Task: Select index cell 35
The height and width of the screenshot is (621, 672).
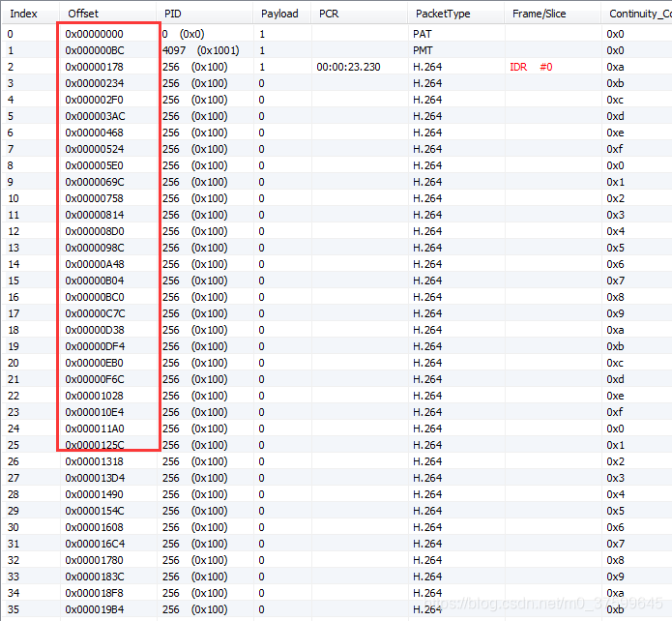Action: pyautogui.click(x=14, y=609)
